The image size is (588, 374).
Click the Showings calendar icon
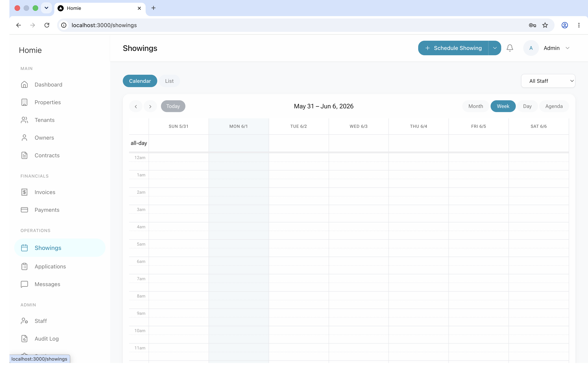pyautogui.click(x=24, y=248)
